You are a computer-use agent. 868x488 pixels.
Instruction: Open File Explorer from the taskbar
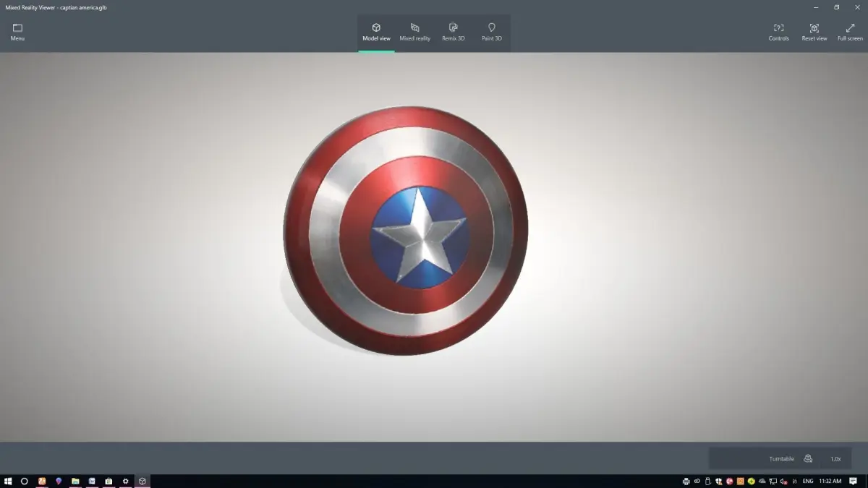(75, 481)
